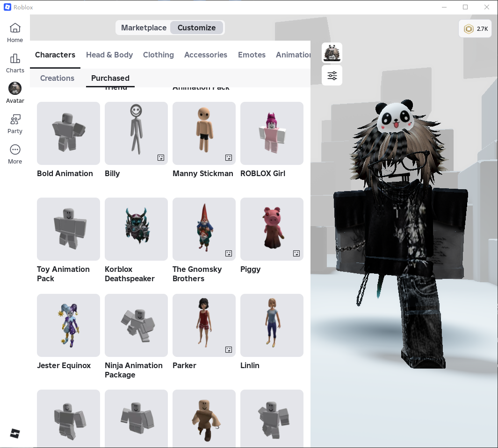The image size is (498, 448).
Task: Switch to the Marketplace view
Action: click(144, 28)
